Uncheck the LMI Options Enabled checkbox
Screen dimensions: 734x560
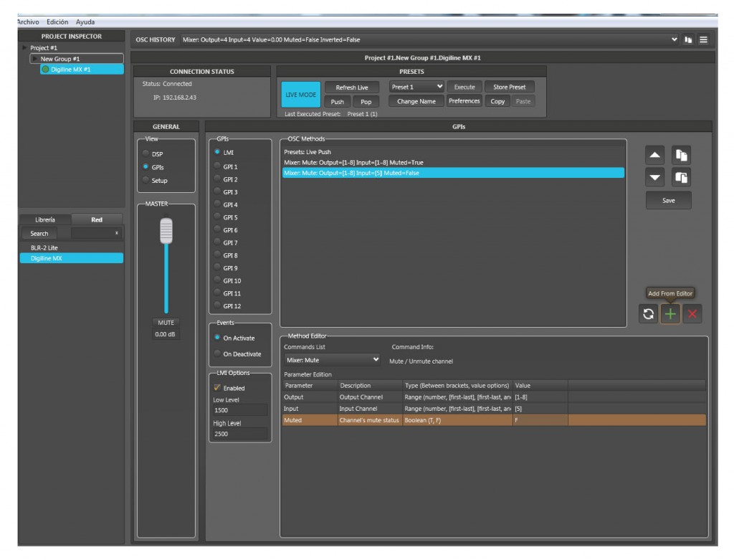(217, 388)
